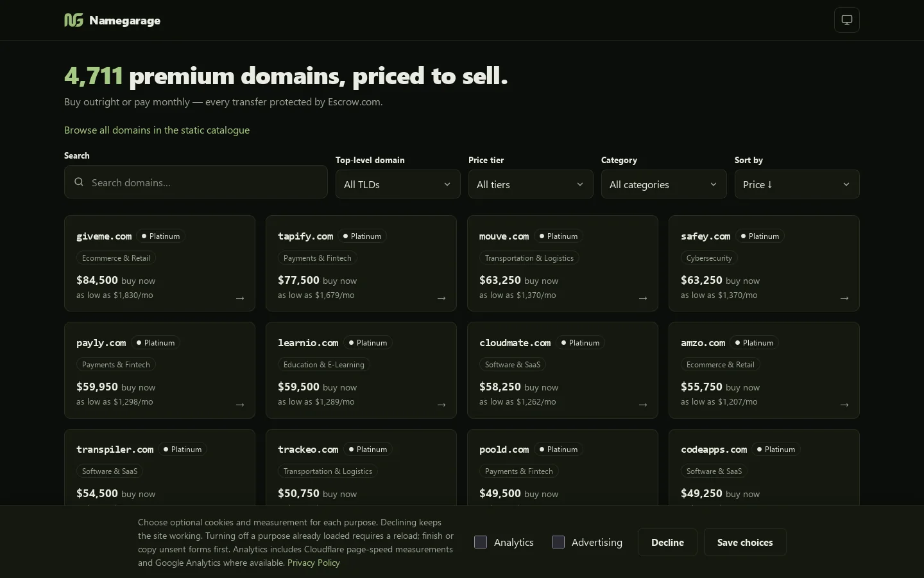Select the poold.com domain name
Viewport: 924px width, 578px height.
504,450
